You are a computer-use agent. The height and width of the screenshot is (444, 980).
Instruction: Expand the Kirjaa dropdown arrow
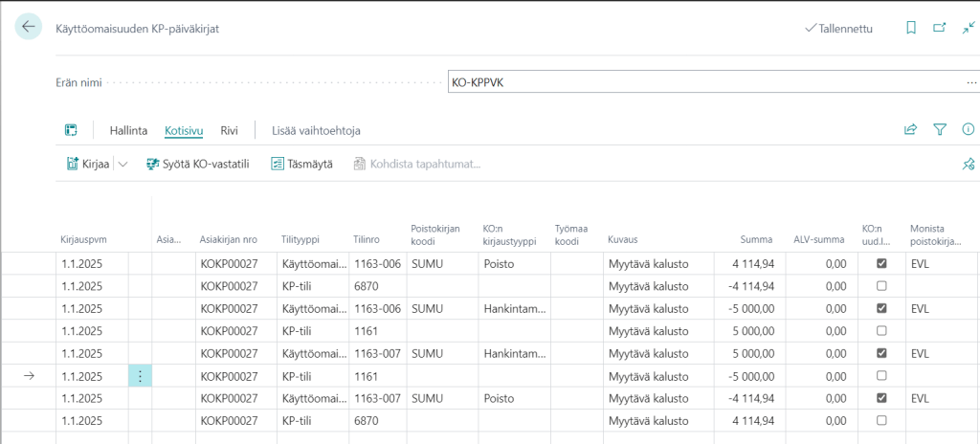tap(122, 165)
